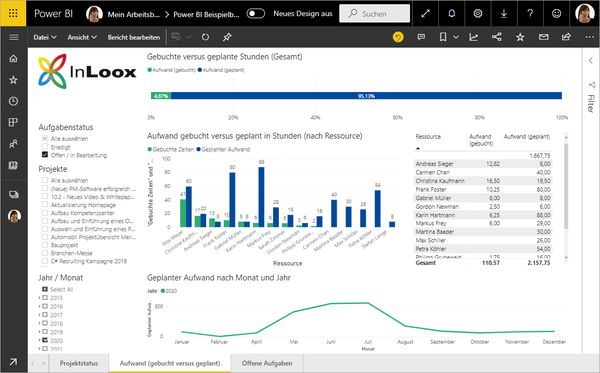Viewport: 600px width, 373px height.
Task: Click the blue 95,13% planned bar segment
Action: (x=366, y=96)
